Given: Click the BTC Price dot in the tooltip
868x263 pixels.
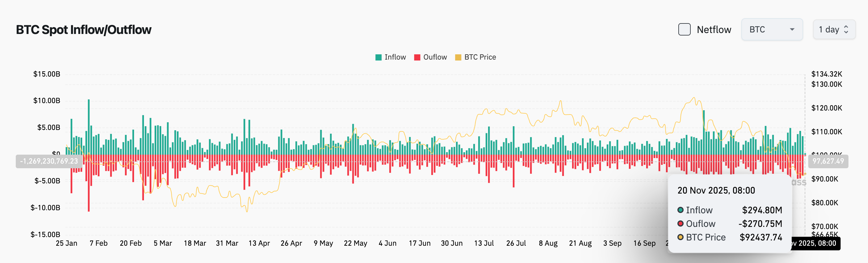Looking at the screenshot, I should tap(680, 237).
